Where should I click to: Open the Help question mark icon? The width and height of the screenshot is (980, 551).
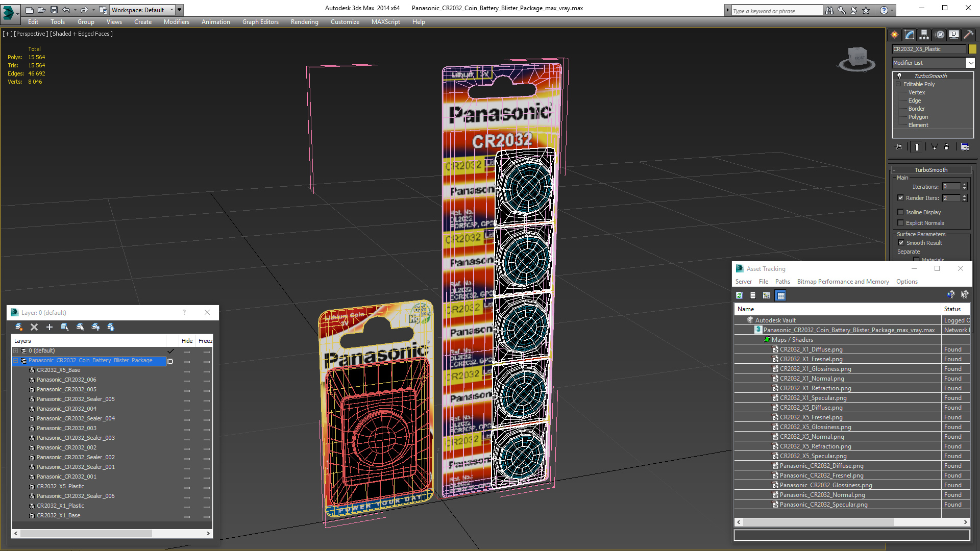884,10
